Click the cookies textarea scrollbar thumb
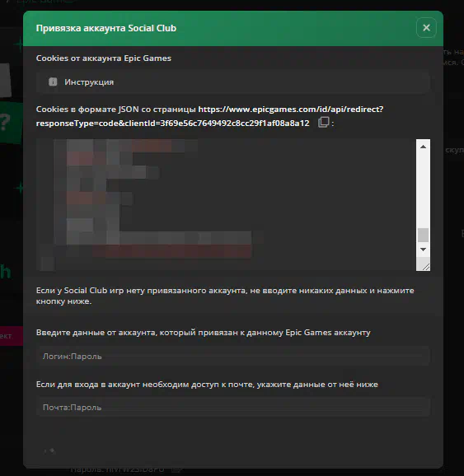This screenshot has height=476, width=464. pyautogui.click(x=423, y=235)
